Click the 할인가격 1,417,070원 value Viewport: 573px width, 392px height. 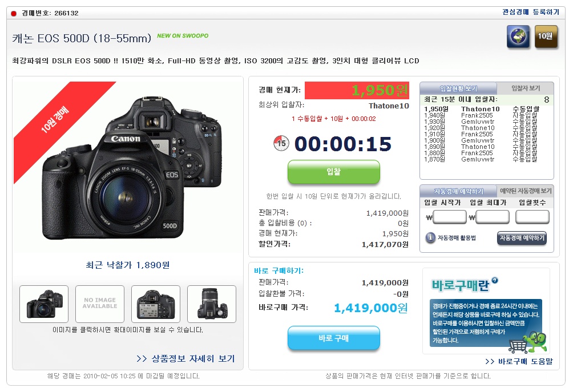point(385,244)
